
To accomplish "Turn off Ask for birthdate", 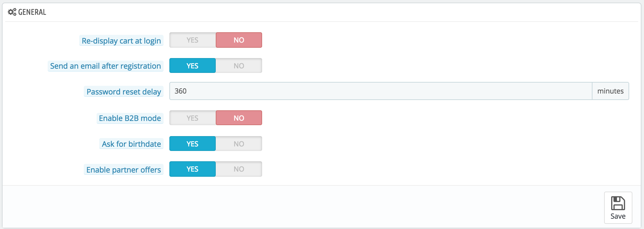I will (239, 144).
